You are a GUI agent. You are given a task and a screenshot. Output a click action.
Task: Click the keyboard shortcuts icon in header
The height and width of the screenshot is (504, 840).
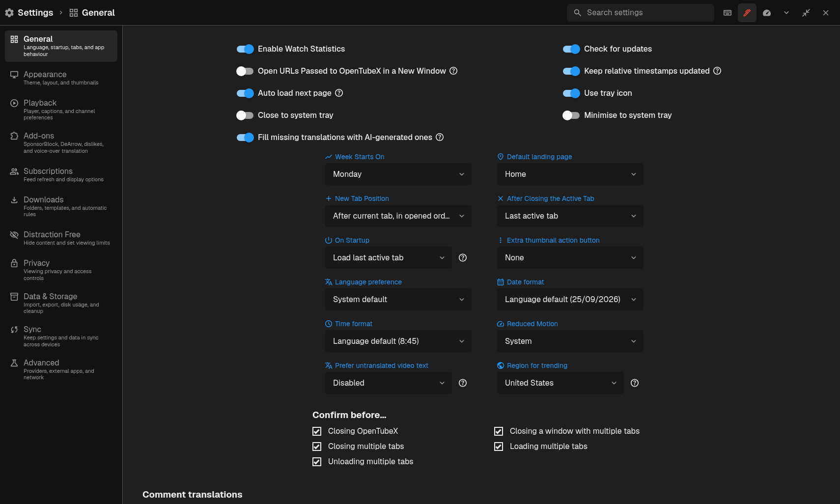click(x=728, y=13)
